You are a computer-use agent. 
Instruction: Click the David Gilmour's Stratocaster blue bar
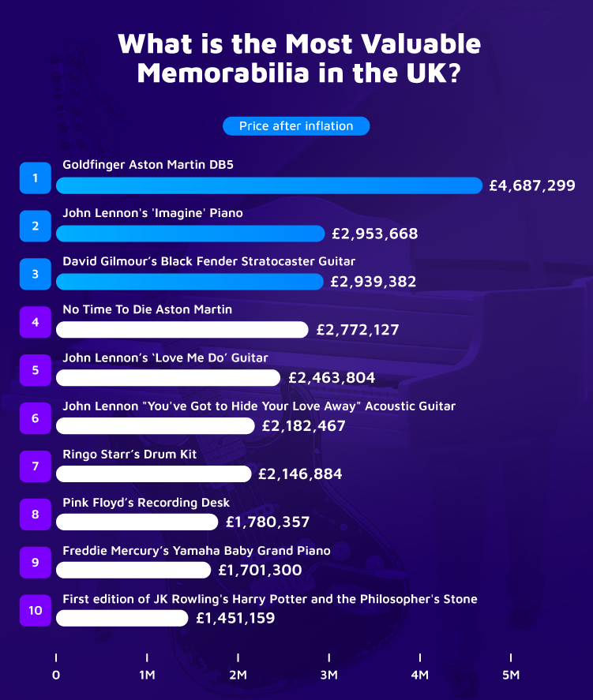point(190,282)
